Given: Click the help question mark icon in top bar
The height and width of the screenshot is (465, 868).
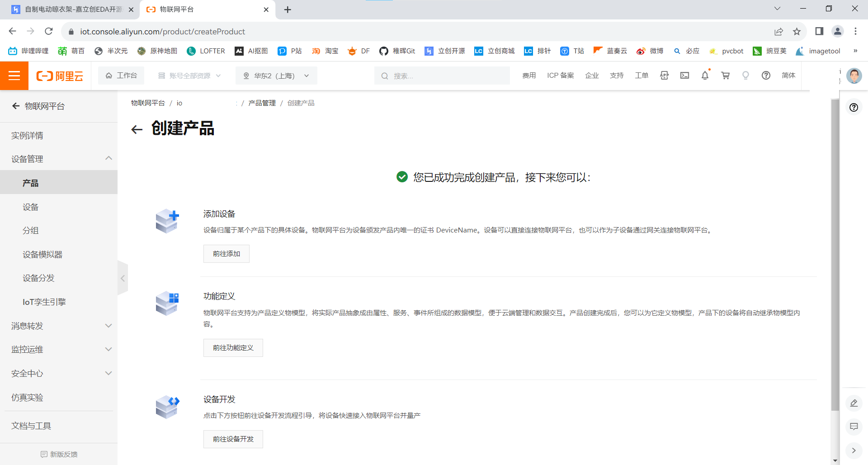Looking at the screenshot, I should [x=766, y=76].
